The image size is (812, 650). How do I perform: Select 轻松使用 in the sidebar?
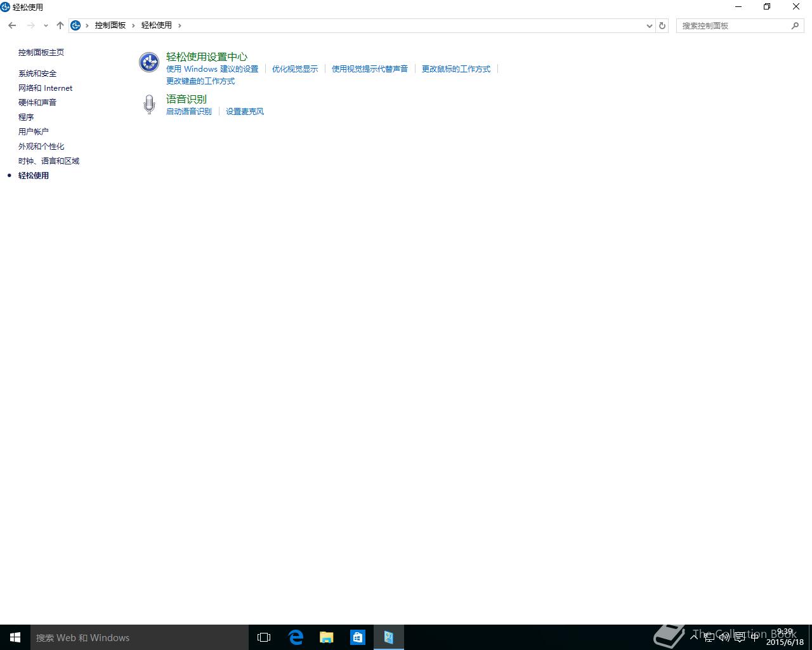click(x=34, y=176)
